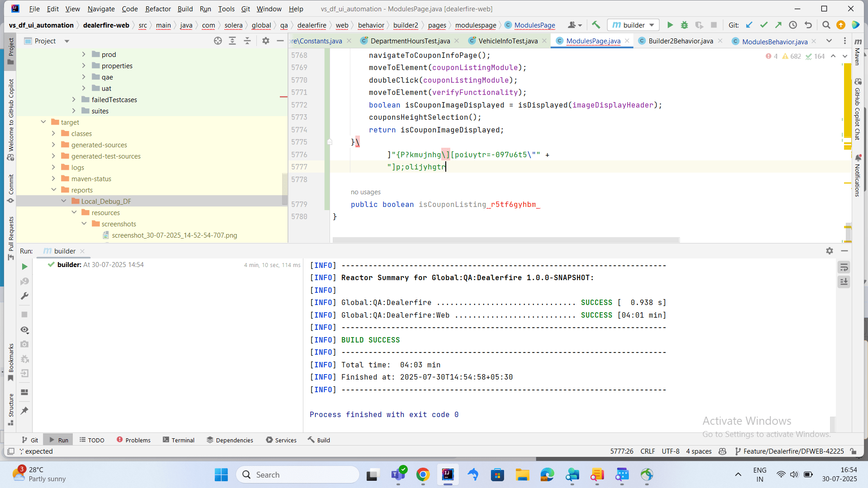Toggle eye icon in Run toolbar
The image size is (868, 488).
coord(24,330)
